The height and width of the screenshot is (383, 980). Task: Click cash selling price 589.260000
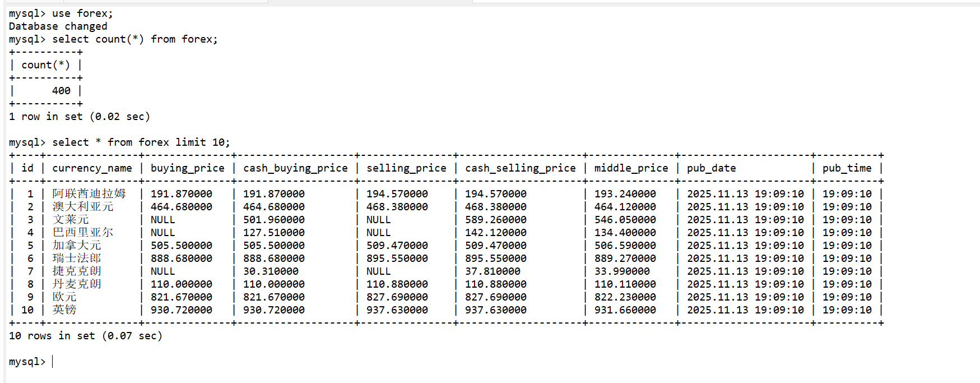tap(496, 220)
